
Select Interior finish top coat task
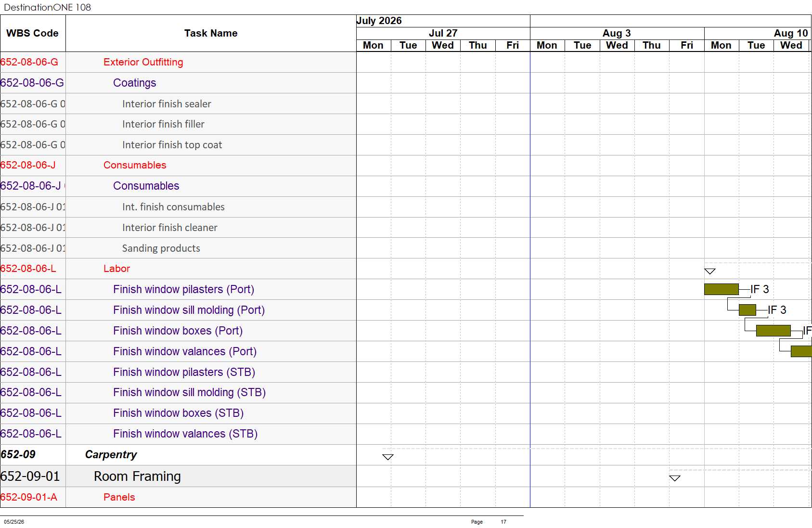[x=172, y=145]
